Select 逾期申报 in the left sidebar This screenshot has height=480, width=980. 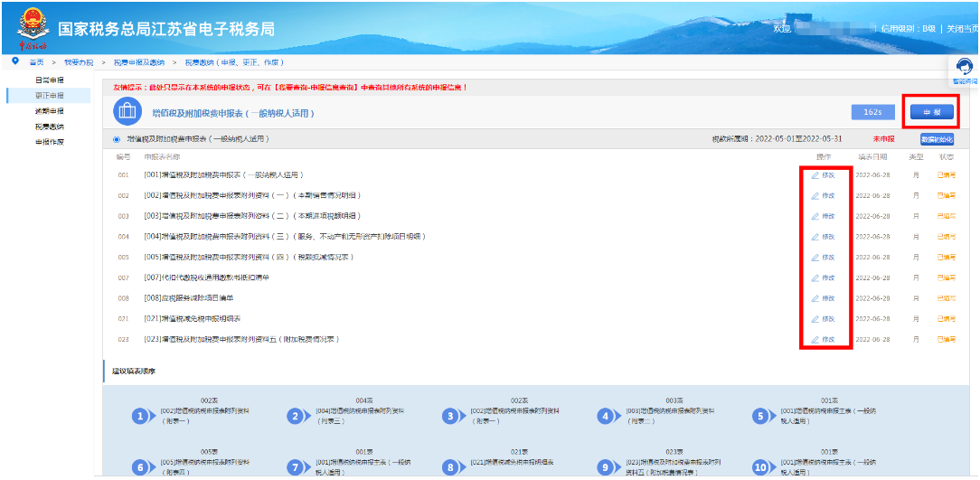(x=49, y=111)
